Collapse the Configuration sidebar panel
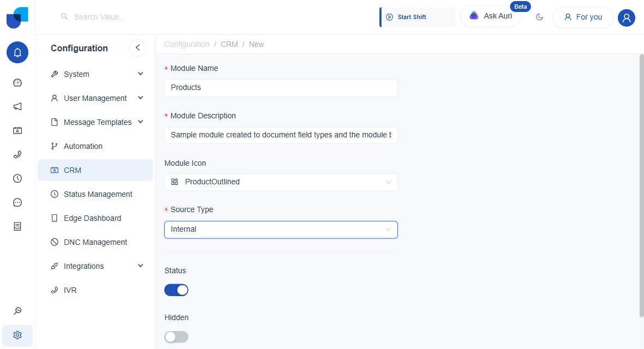 point(138,47)
